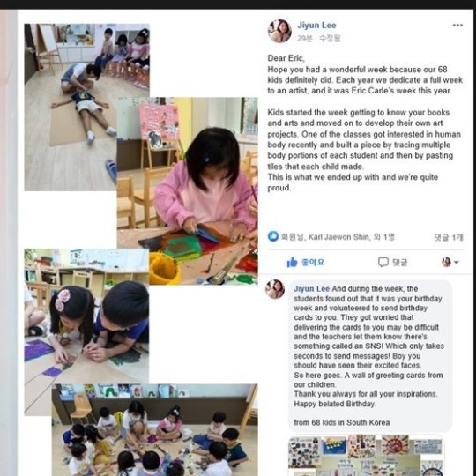Click the 29분 post timestamp
The width and height of the screenshot is (476, 476).
click(x=304, y=38)
